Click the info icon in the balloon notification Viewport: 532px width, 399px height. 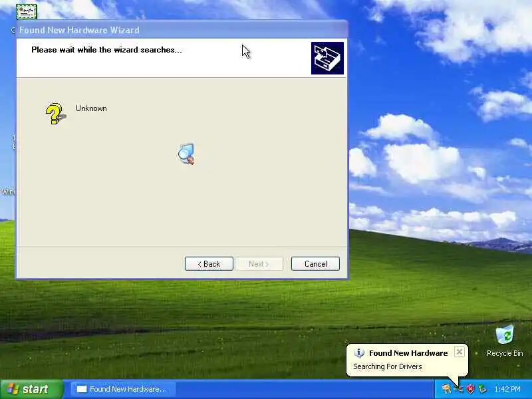pyautogui.click(x=359, y=353)
